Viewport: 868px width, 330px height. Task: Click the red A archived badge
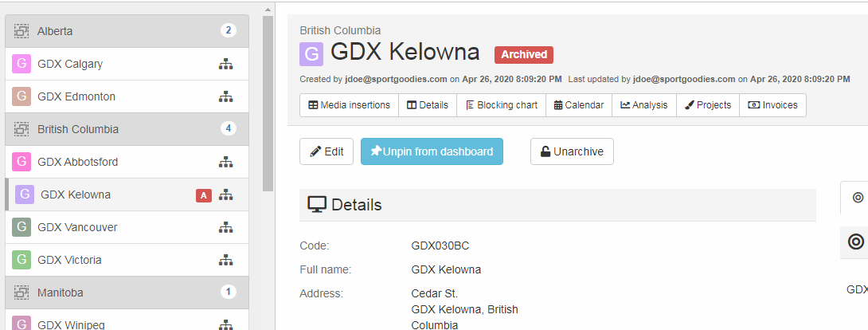[204, 194]
